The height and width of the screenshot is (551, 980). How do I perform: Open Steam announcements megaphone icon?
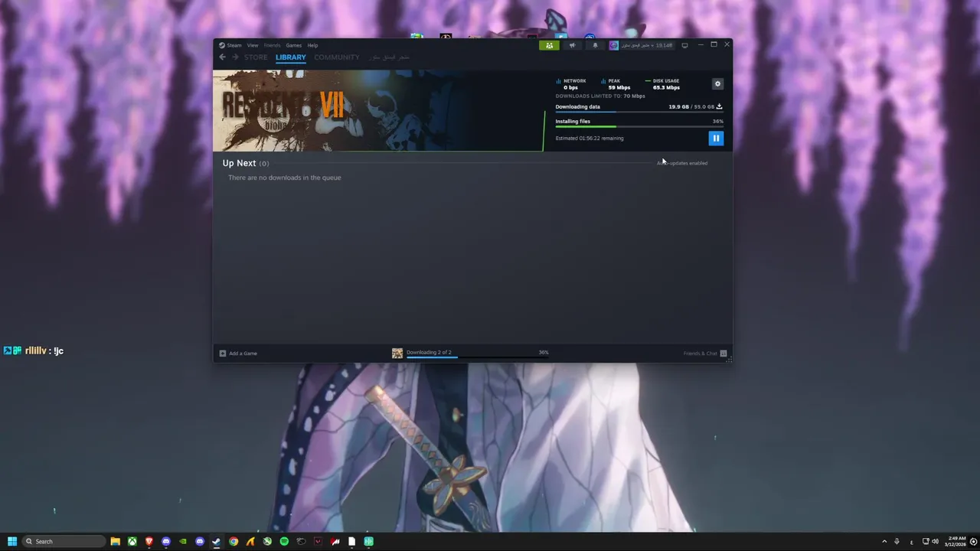tap(572, 45)
